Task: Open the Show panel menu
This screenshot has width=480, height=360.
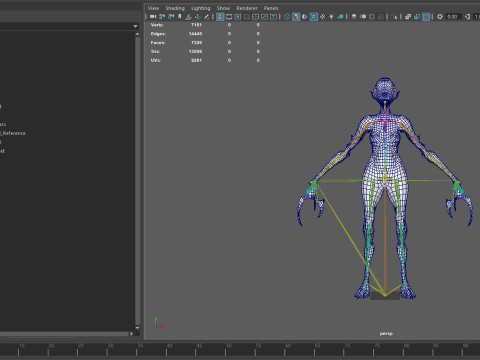Action: (223, 8)
